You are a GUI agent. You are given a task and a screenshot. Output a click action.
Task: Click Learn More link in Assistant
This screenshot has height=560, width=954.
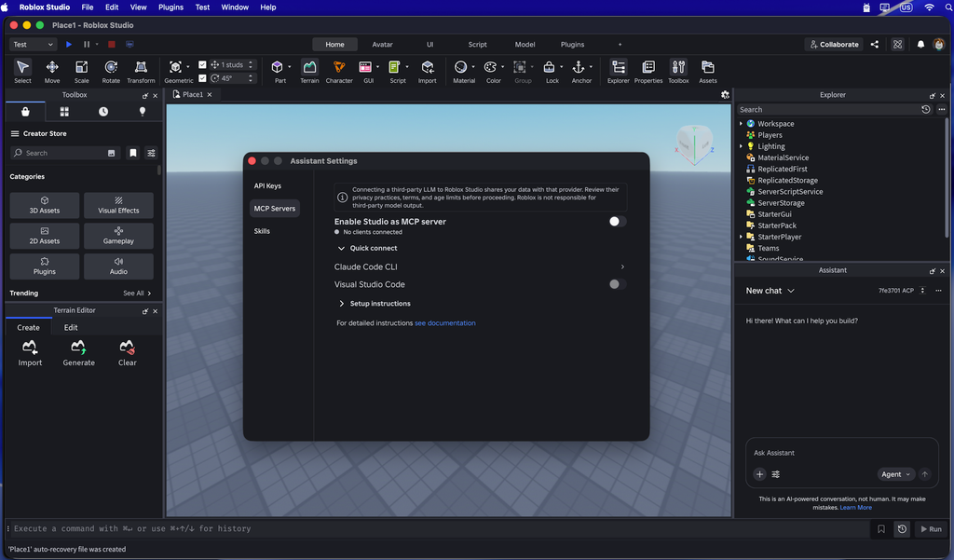click(x=855, y=508)
